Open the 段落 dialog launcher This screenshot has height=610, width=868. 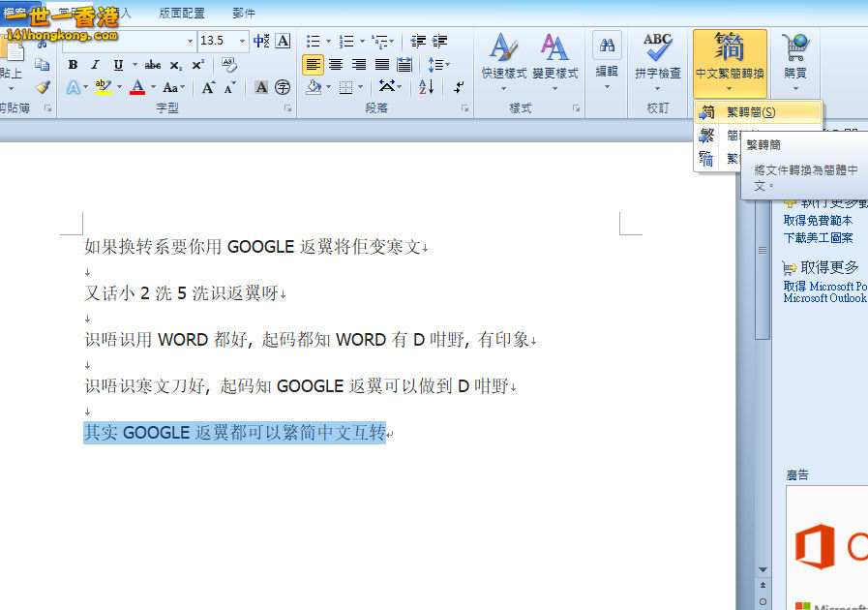465,108
